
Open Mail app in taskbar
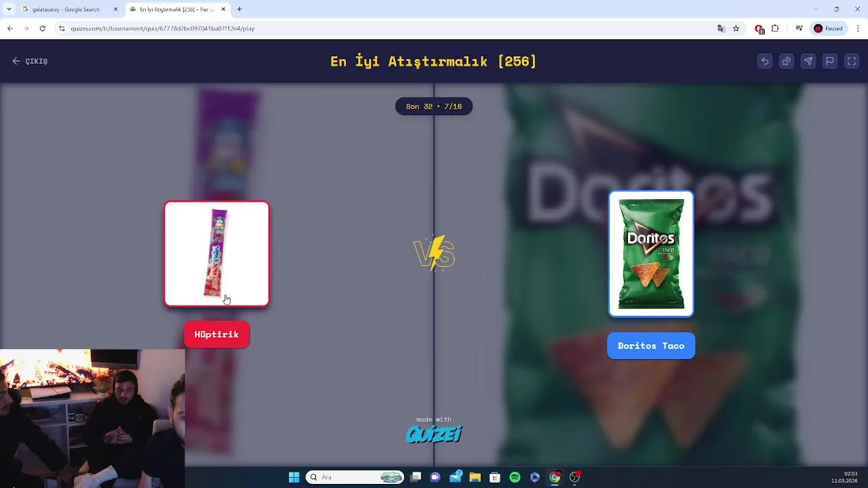coord(456,477)
